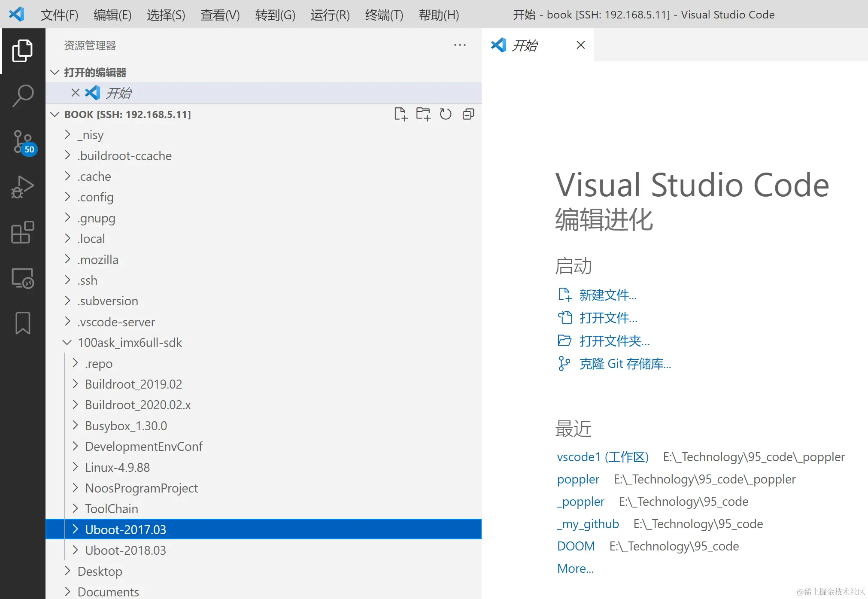Open the 文件(F) menu
This screenshot has height=599, width=868.
59,15
